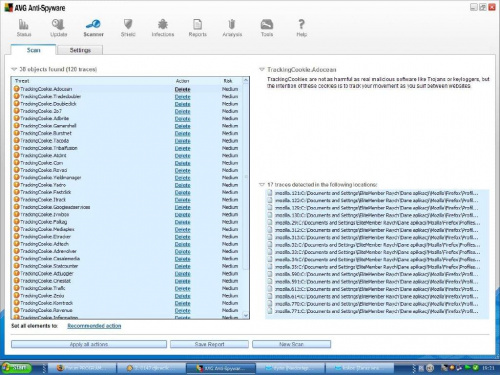Sort by the Action column header
The width and height of the screenshot is (500, 375).
(182, 81)
